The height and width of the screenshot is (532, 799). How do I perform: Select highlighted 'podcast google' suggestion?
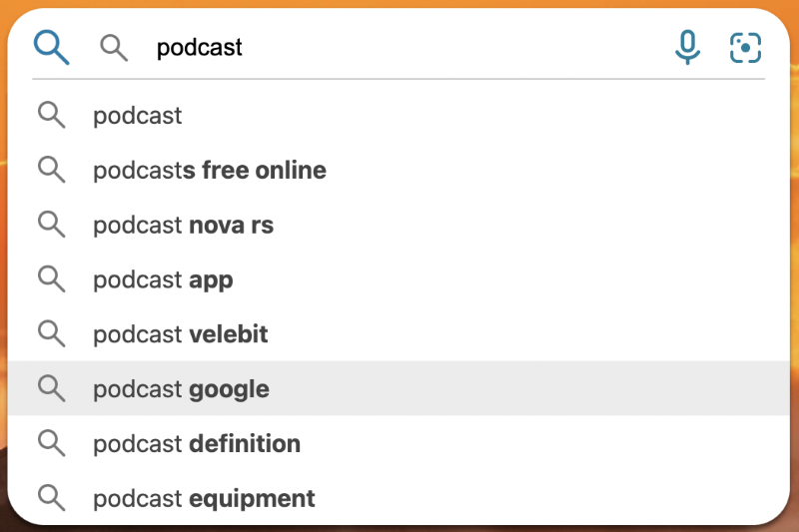(399, 388)
